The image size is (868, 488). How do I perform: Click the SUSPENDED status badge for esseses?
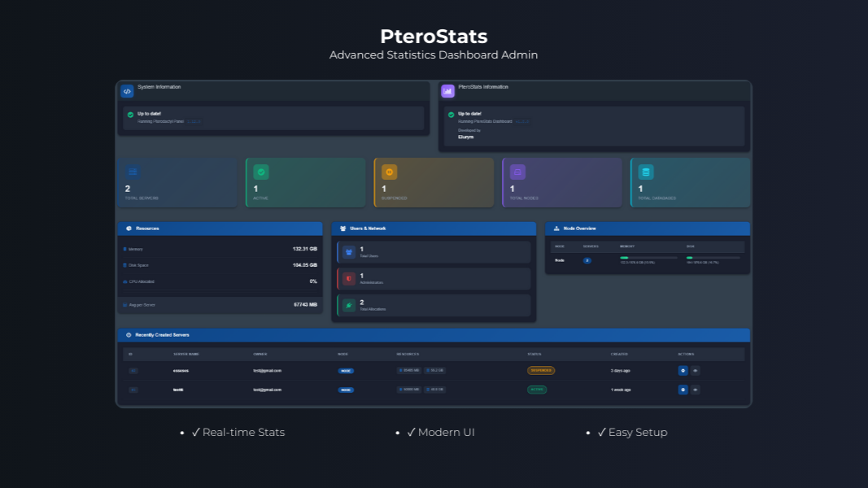click(x=541, y=370)
